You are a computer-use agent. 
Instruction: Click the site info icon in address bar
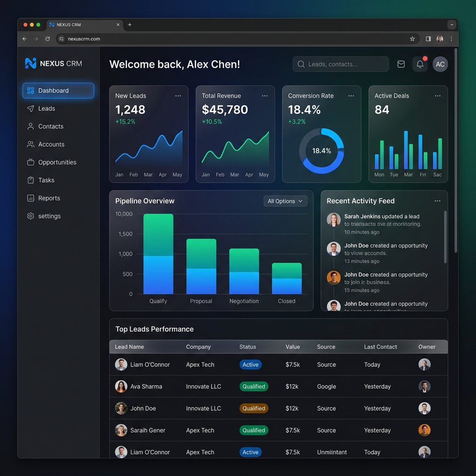coord(61,39)
